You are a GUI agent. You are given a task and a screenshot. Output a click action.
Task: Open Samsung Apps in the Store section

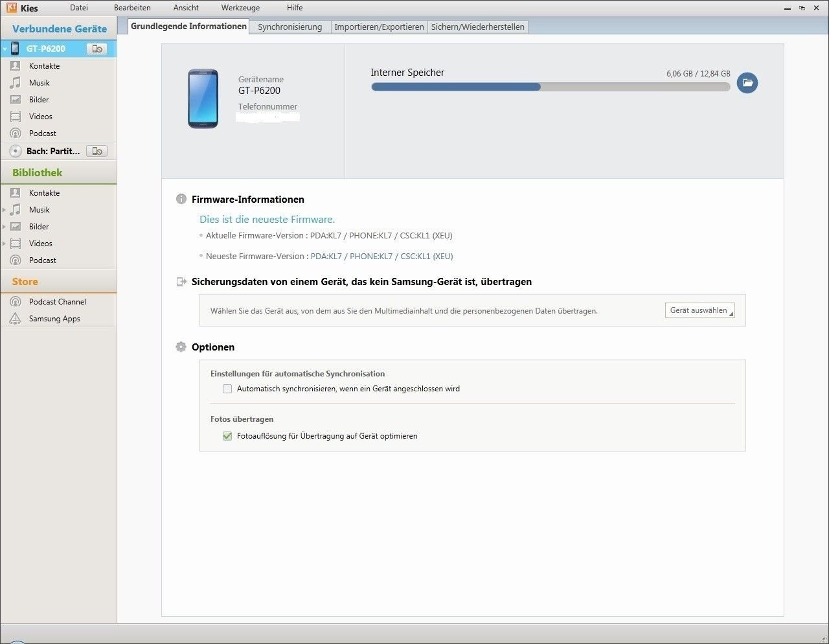tap(54, 318)
